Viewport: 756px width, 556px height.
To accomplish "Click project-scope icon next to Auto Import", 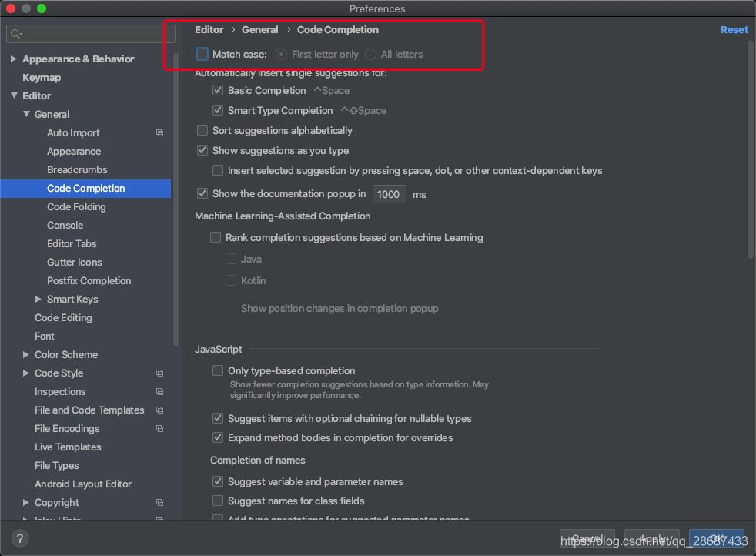I will [x=159, y=133].
